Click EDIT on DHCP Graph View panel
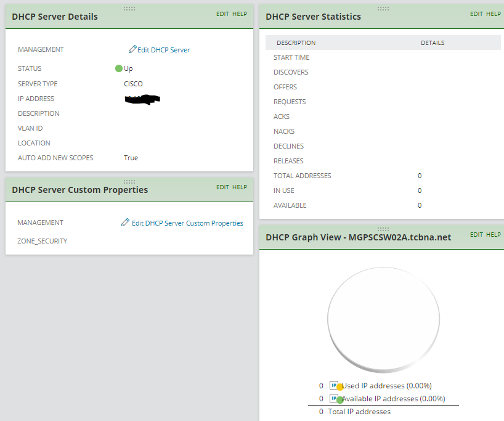This screenshot has width=504, height=421. [476, 234]
